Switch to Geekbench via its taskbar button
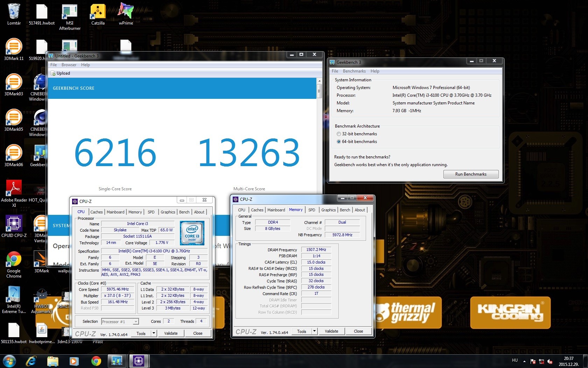This screenshot has height=368, width=588. point(117,361)
